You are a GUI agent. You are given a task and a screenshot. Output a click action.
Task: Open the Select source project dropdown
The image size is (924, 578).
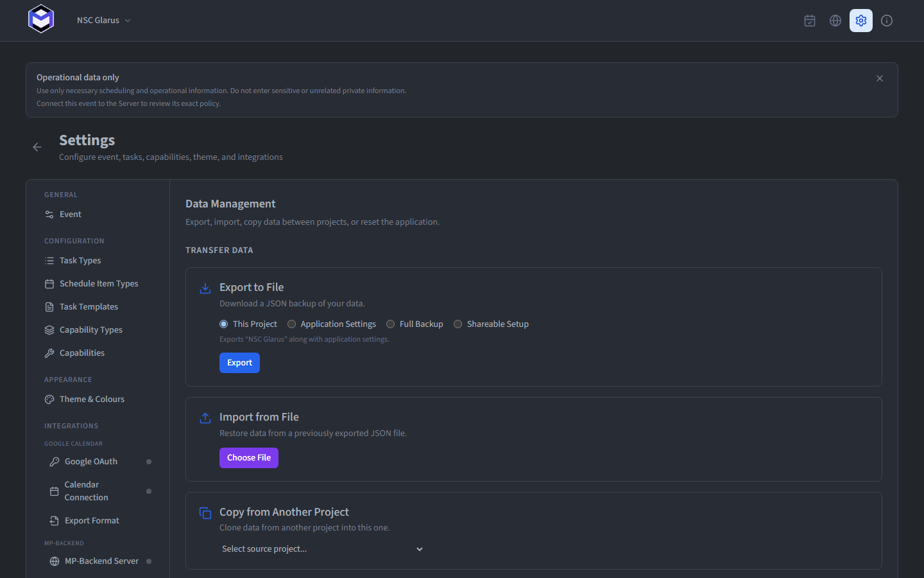click(x=322, y=549)
